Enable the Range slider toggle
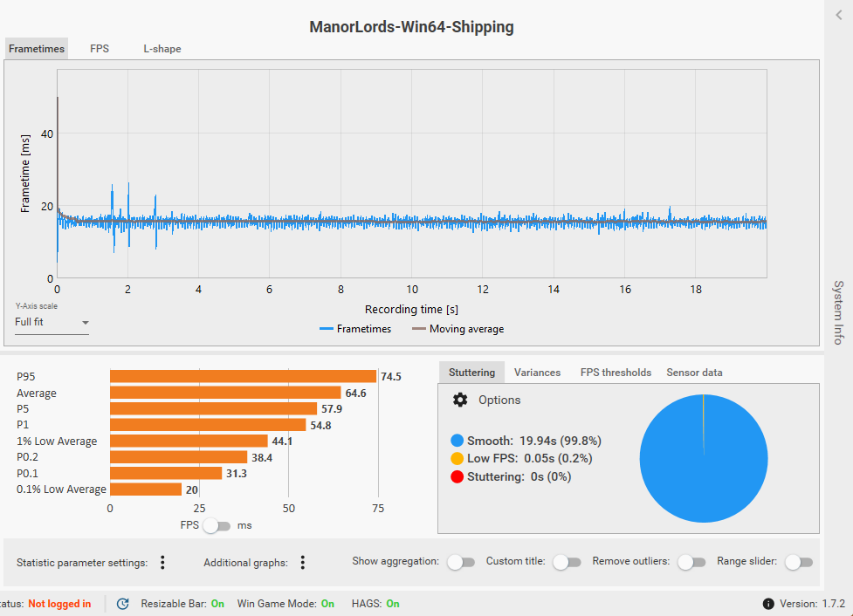The width and height of the screenshot is (853, 616). pyautogui.click(x=799, y=562)
